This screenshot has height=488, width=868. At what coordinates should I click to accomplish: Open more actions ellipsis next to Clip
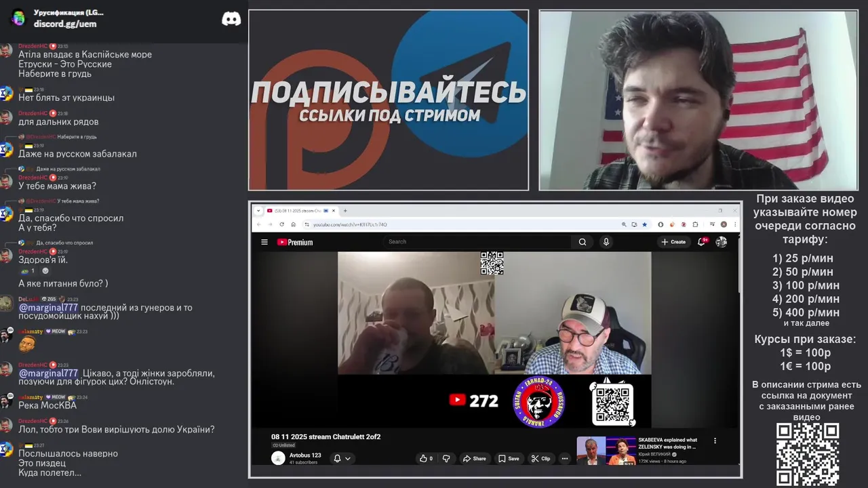click(x=565, y=458)
